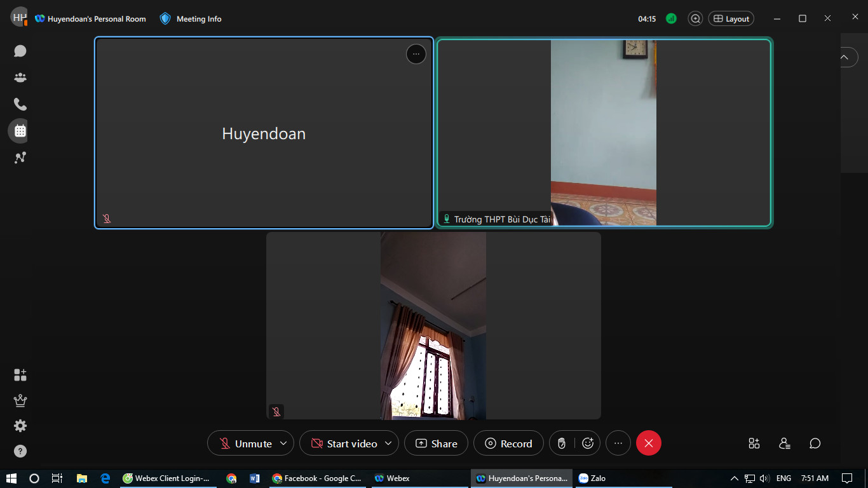Open Cortana search circle in taskbar
Viewport: 868px width, 488px height.
coord(34,478)
